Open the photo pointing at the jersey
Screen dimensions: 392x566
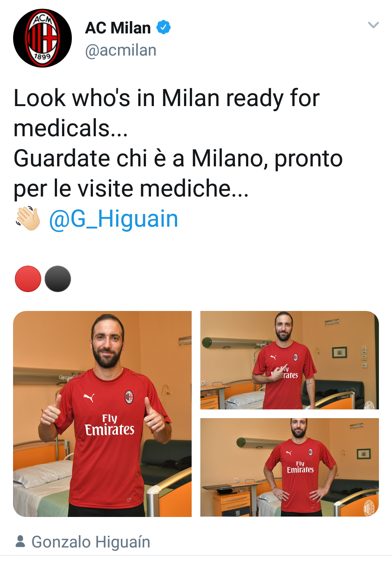[290, 360]
